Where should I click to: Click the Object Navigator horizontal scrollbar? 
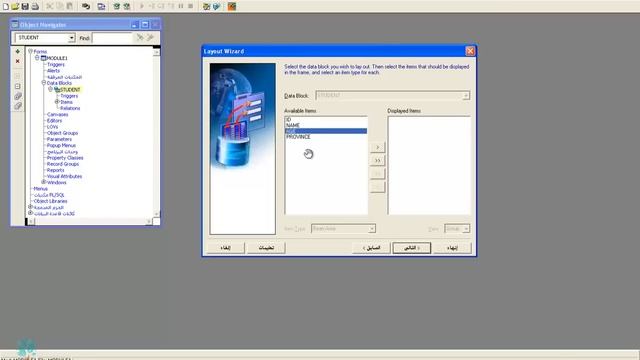point(89,222)
